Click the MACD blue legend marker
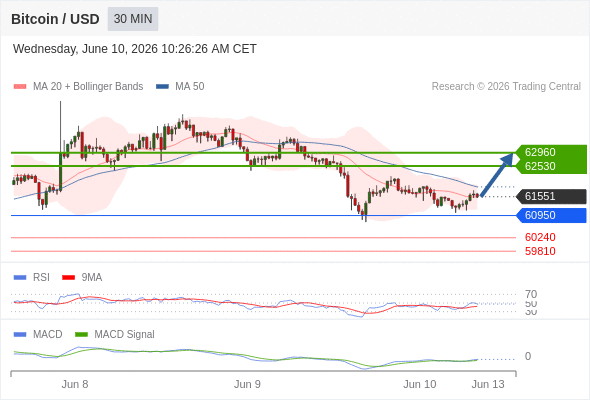The height and width of the screenshot is (400, 590). [x=20, y=335]
